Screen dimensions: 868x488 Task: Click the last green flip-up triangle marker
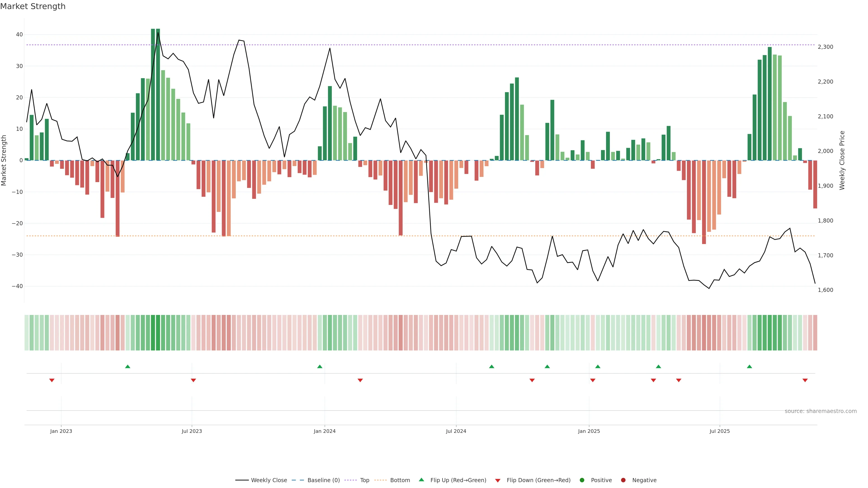pyautogui.click(x=749, y=366)
